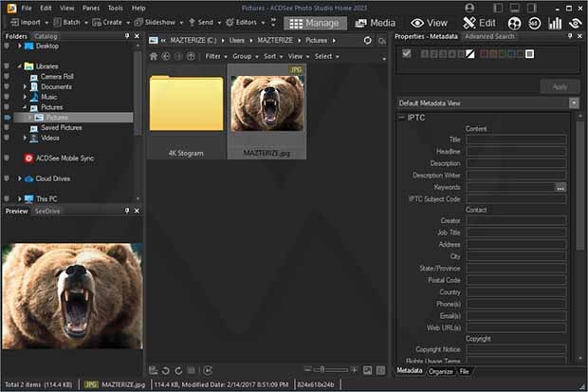Open the Dashboard bar chart icon
This screenshot has height=392, width=588.
click(x=555, y=24)
